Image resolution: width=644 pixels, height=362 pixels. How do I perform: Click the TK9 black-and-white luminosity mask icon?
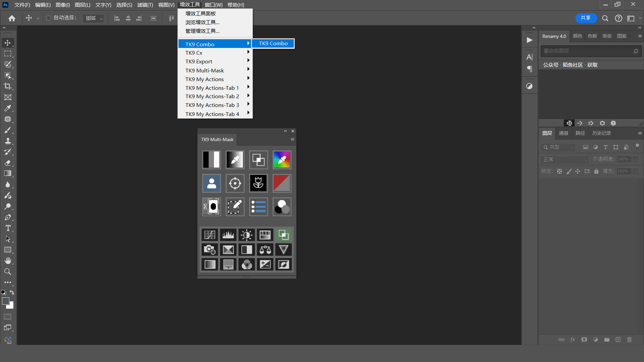click(x=211, y=160)
